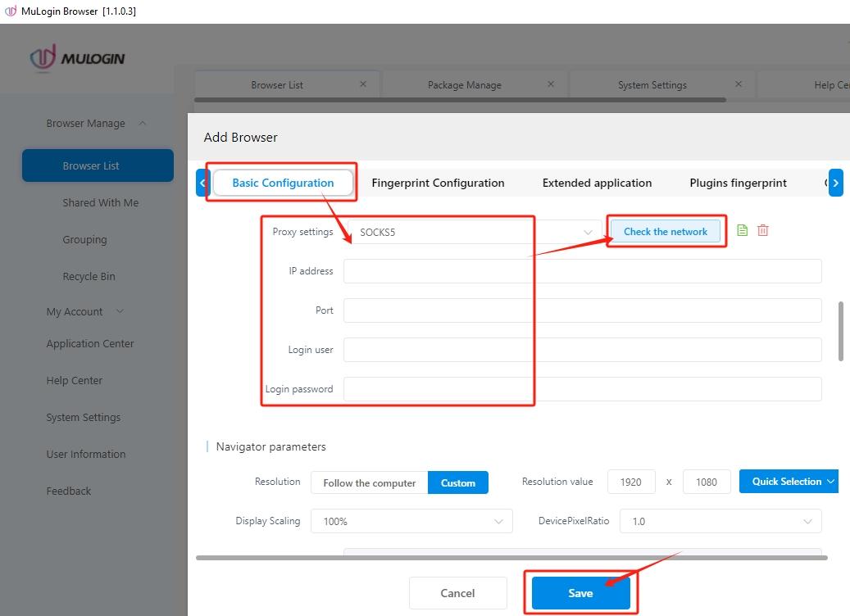This screenshot has width=850, height=616.
Task: Close the System Settings tab
Action: tap(739, 84)
